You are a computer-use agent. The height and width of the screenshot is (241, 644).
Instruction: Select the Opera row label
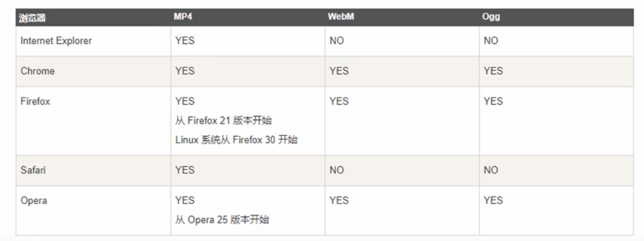tap(34, 200)
